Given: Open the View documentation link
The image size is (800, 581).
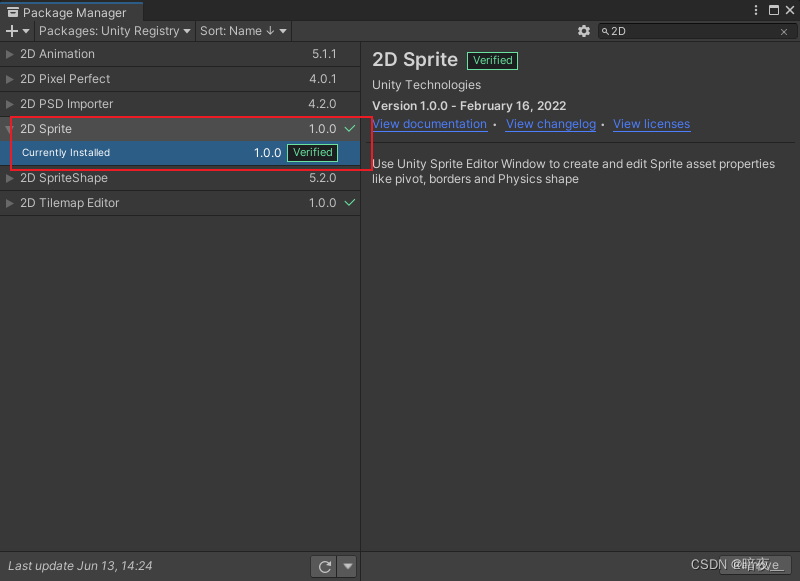Looking at the screenshot, I should pos(430,124).
